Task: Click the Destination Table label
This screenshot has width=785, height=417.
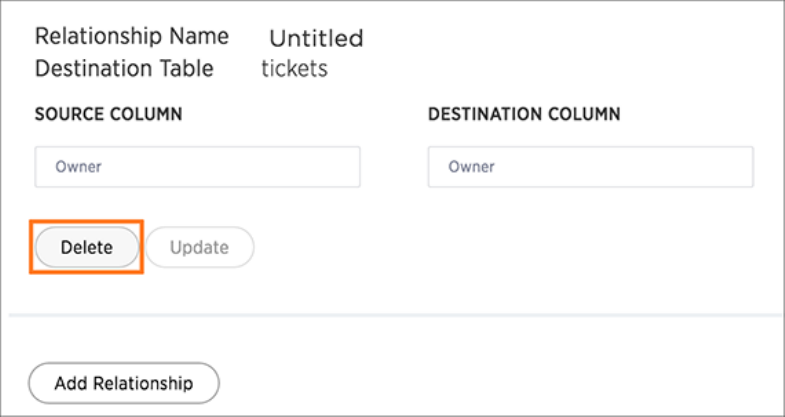Action: (124, 68)
